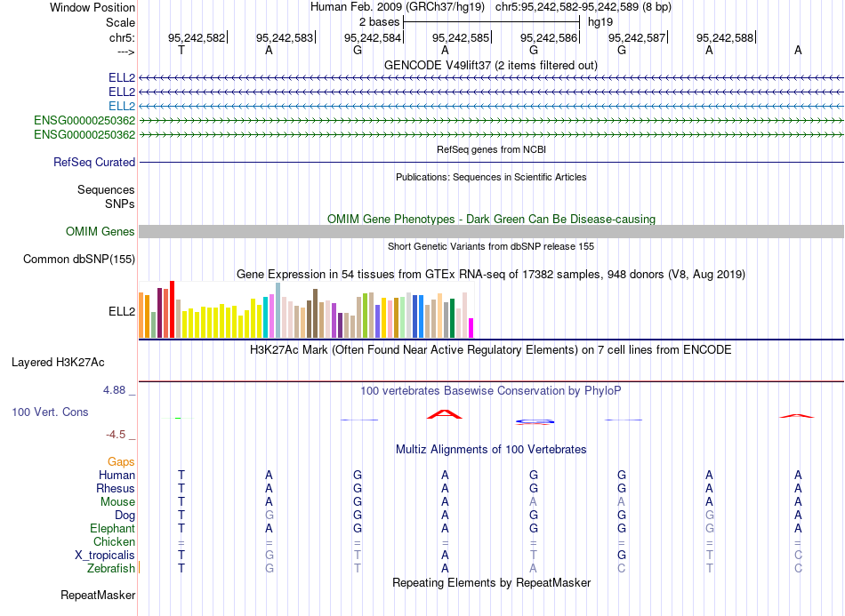Select the Elephant species label

pos(113,528)
